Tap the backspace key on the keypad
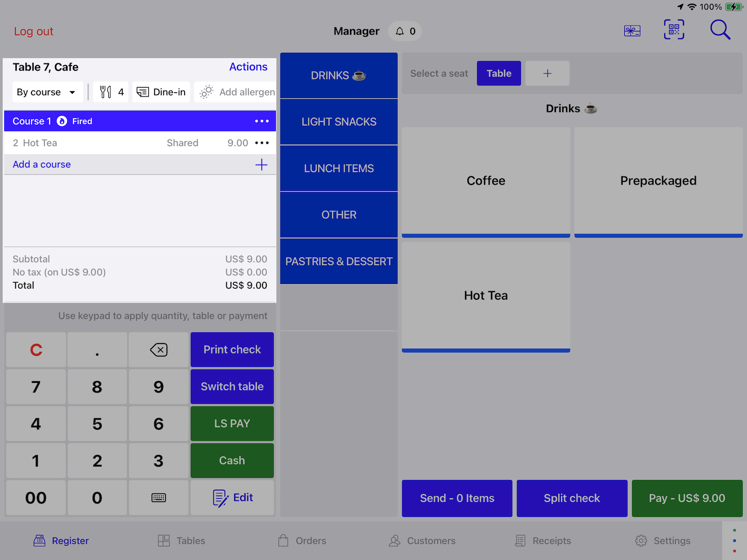The height and width of the screenshot is (560, 747). 158,349
